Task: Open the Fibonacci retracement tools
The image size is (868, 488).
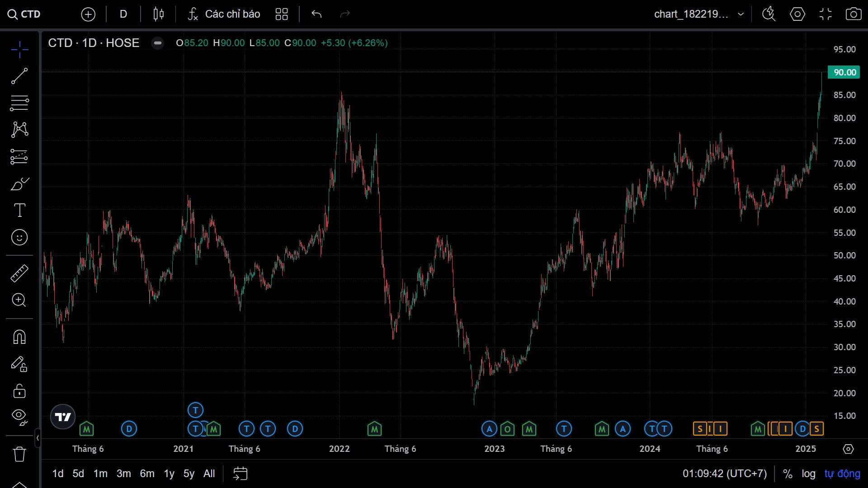Action: click(x=19, y=103)
